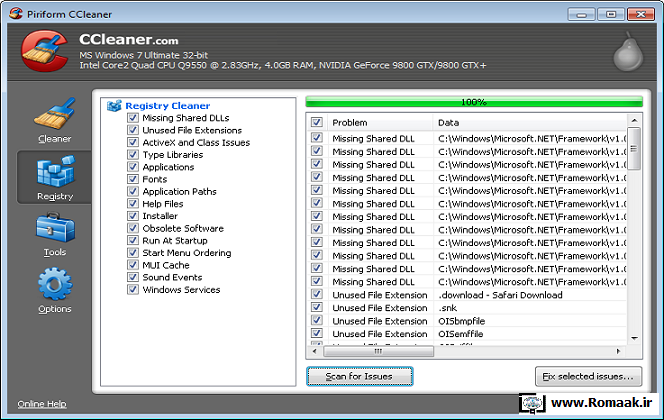Disable Type Libraries scanning
This screenshot has width=664, height=420.
pos(133,154)
